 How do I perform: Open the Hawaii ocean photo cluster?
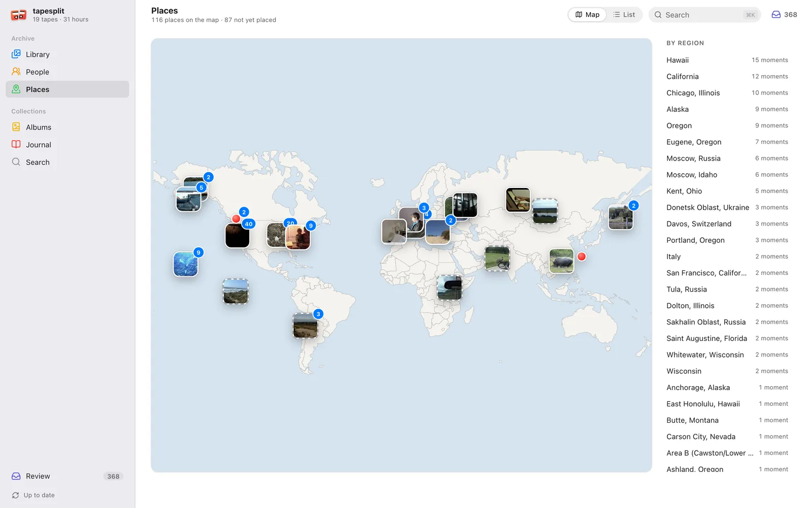[186, 264]
